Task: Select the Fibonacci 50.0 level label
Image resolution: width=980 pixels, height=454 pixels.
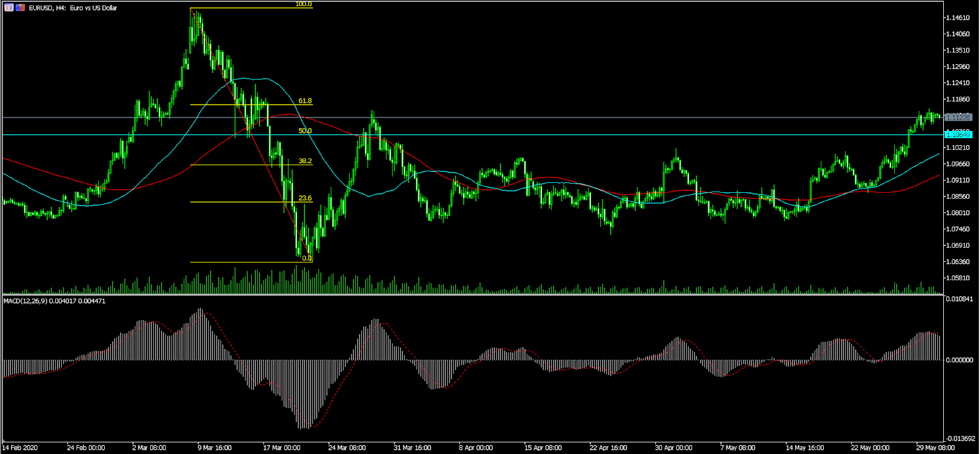Action: [305, 131]
